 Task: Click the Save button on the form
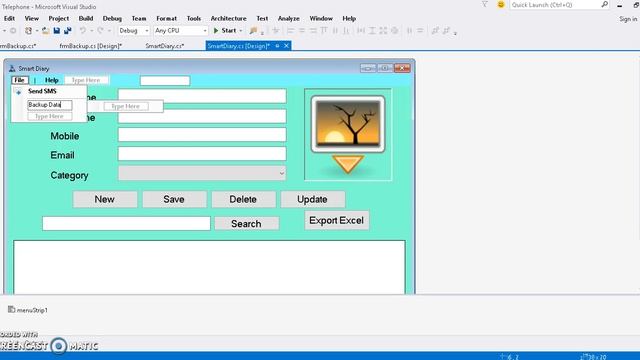(174, 199)
